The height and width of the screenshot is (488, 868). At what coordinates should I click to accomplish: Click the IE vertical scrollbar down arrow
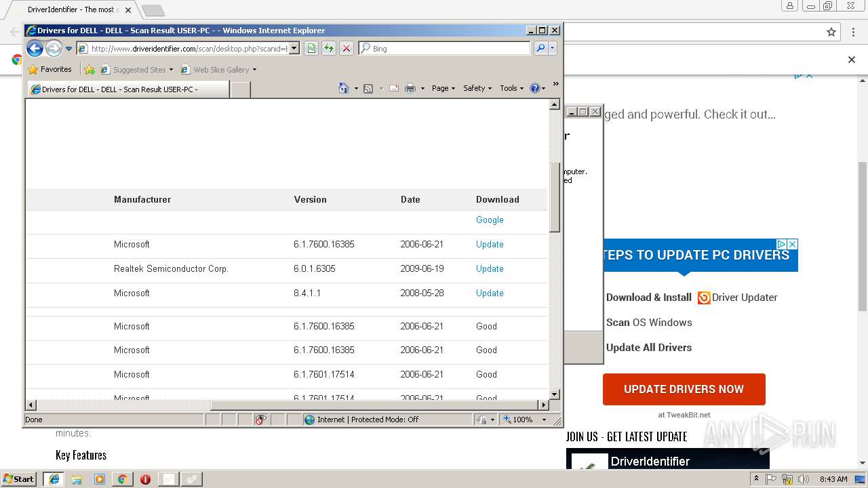point(555,394)
